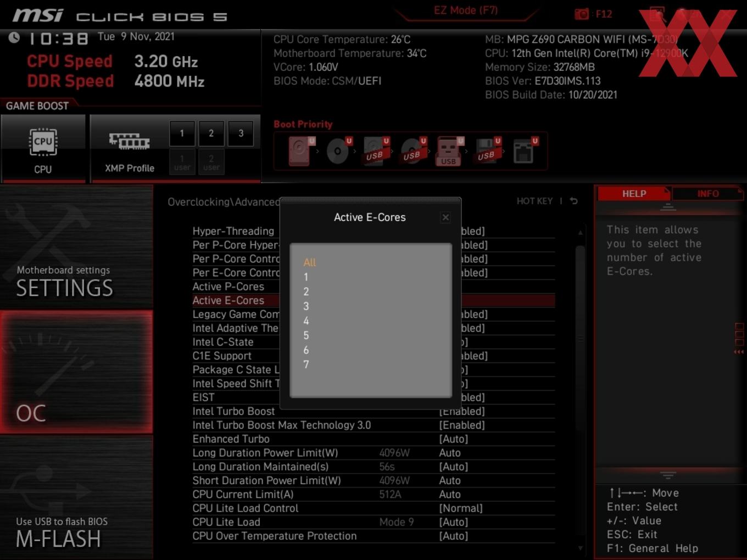Select XMP profile 2 button
The width and height of the screenshot is (747, 560).
click(211, 133)
